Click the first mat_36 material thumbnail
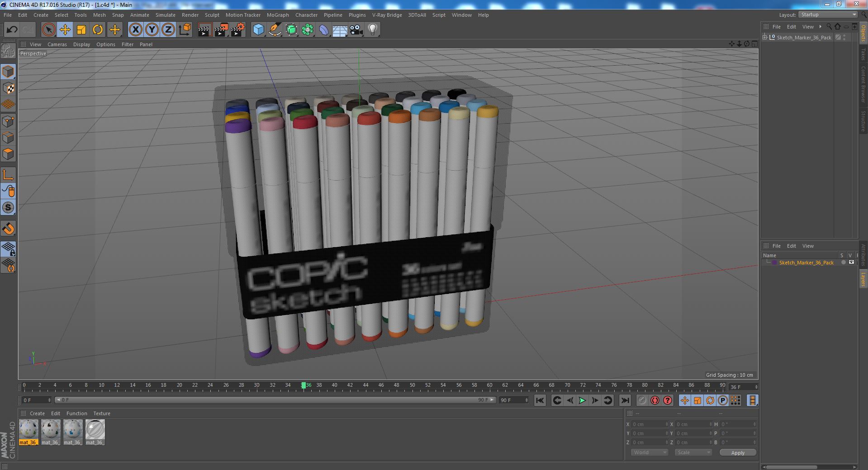The height and width of the screenshot is (470, 868). (28, 430)
